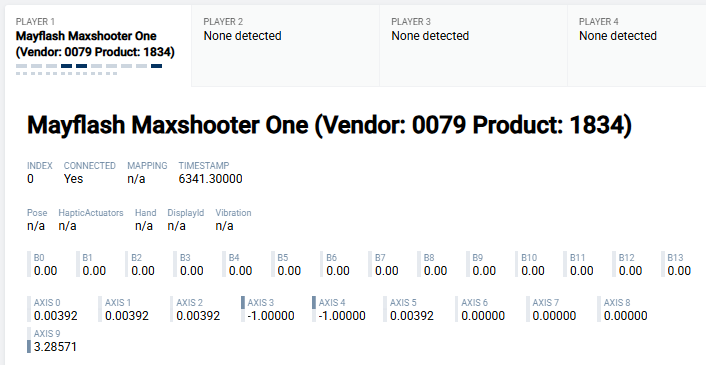Viewport: 706px width, 365px height.
Task: Click the AXIS 8 value
Action: [626, 316]
